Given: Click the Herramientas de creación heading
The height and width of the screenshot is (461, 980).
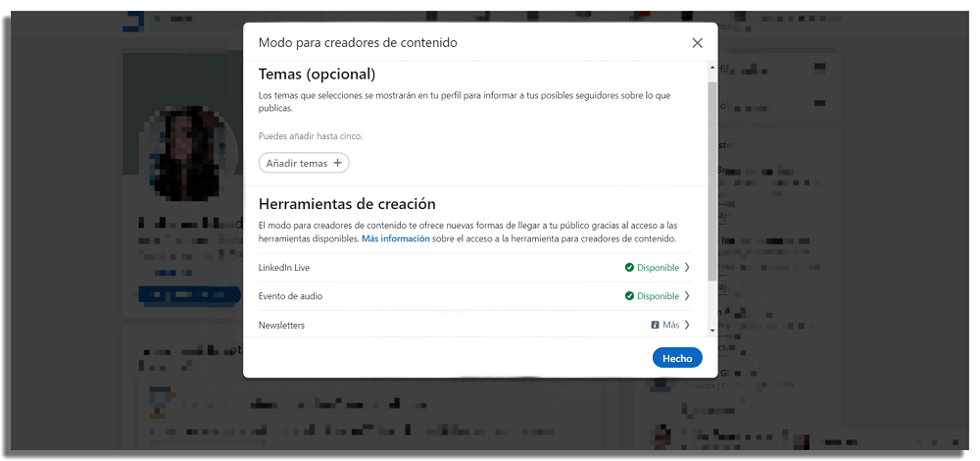Looking at the screenshot, I should click(x=347, y=204).
